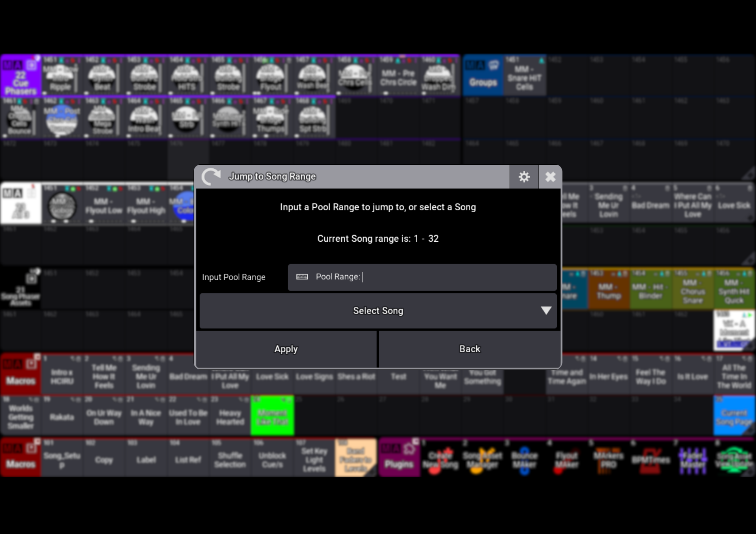The height and width of the screenshot is (534, 756).
Task: Run the Song_Setup macro
Action: click(x=62, y=457)
